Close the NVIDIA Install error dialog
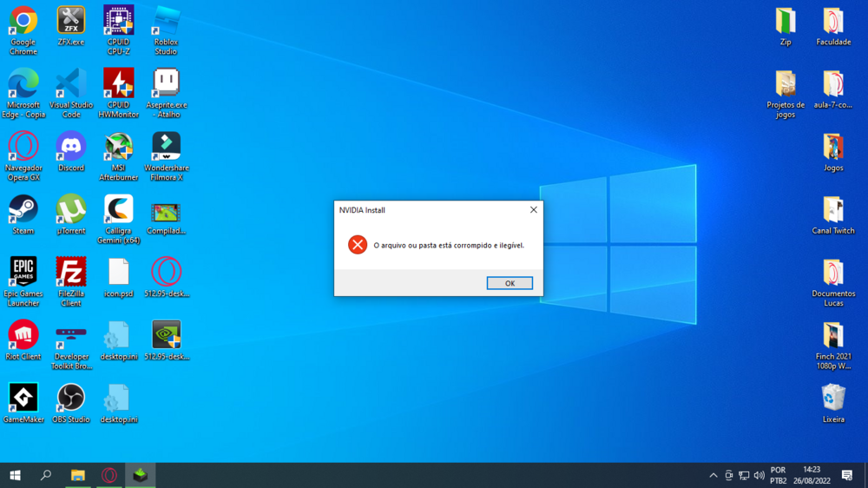Image resolution: width=868 pixels, height=488 pixels. click(x=533, y=210)
